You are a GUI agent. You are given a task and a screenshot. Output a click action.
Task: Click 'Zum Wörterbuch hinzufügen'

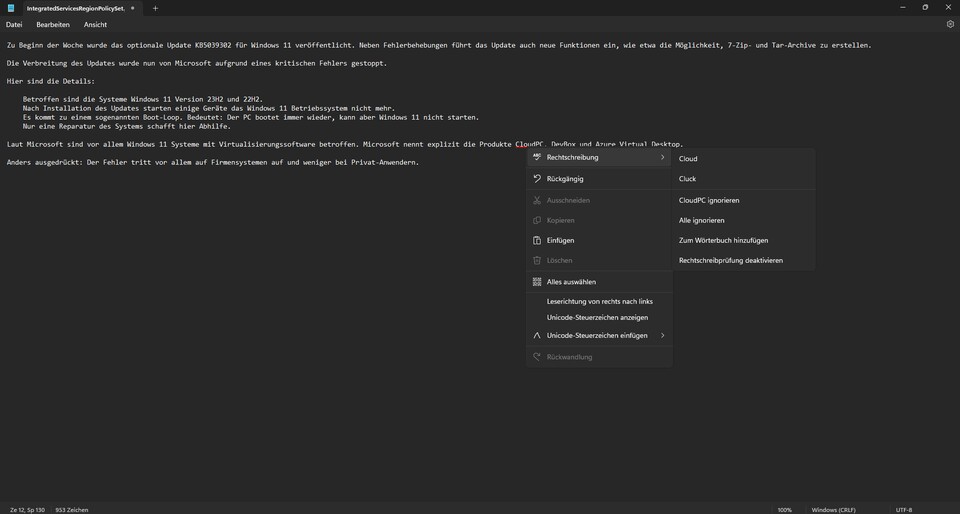click(723, 240)
